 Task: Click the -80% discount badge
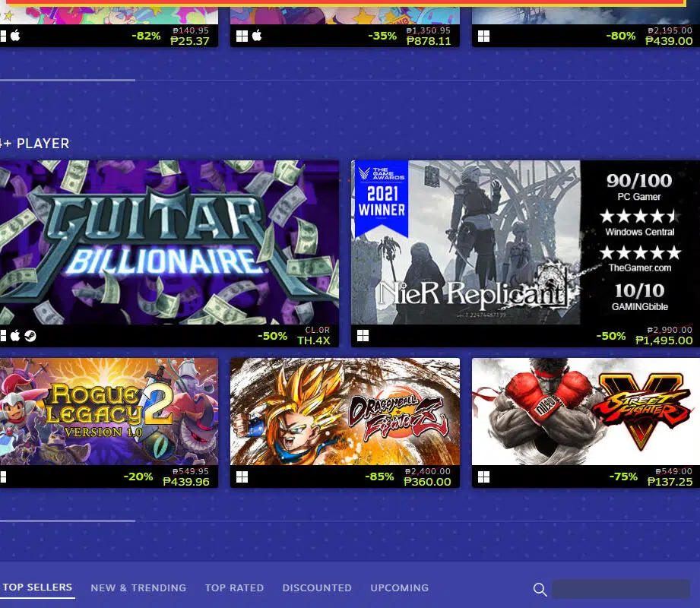click(621, 36)
